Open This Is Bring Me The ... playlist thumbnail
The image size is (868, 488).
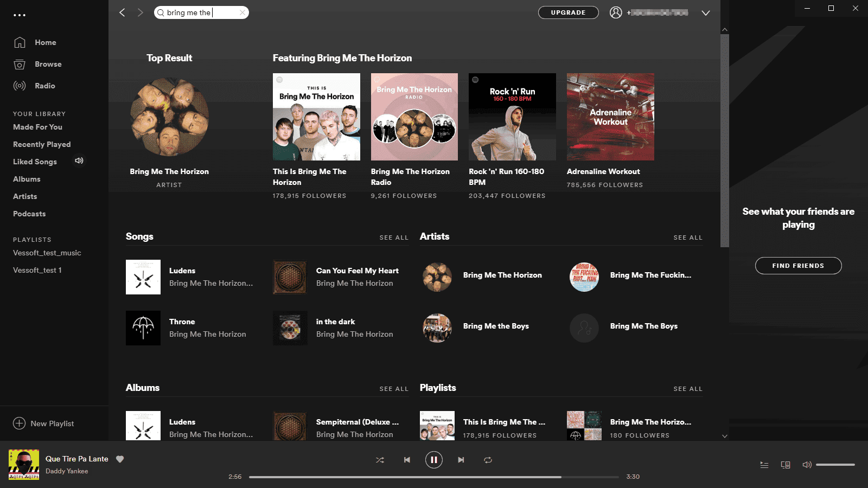(x=437, y=426)
